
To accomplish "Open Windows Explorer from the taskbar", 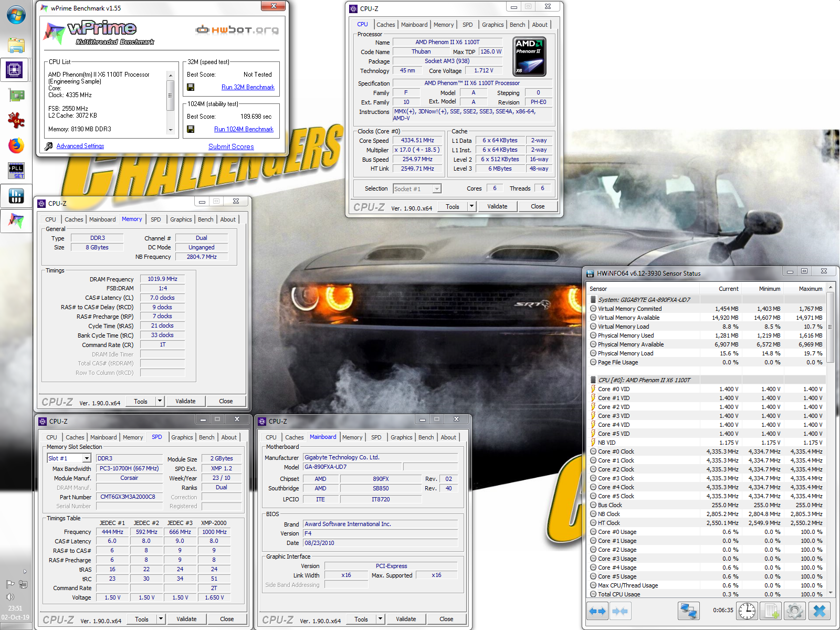I will [16, 45].
